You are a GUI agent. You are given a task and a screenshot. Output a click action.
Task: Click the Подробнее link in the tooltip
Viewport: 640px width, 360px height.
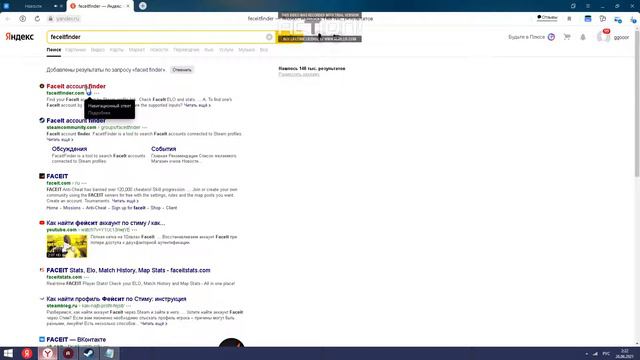click(x=99, y=113)
